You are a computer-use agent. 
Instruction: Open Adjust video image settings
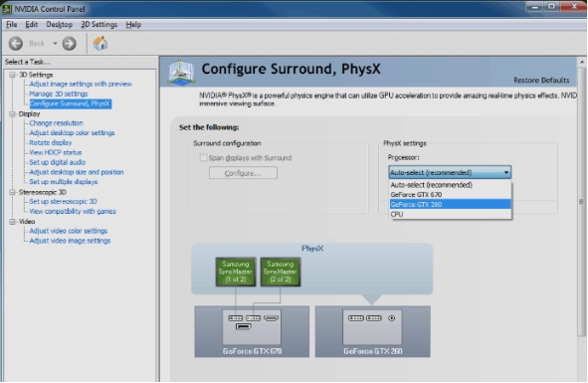tap(70, 241)
